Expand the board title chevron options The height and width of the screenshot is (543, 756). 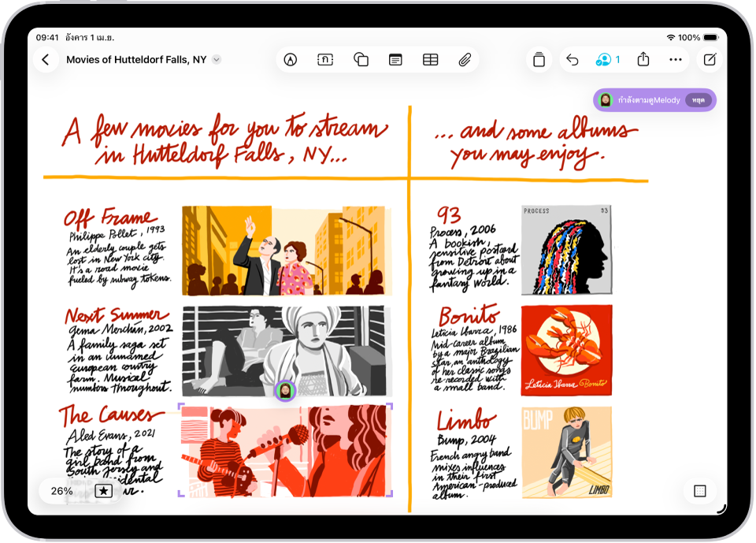tap(217, 59)
